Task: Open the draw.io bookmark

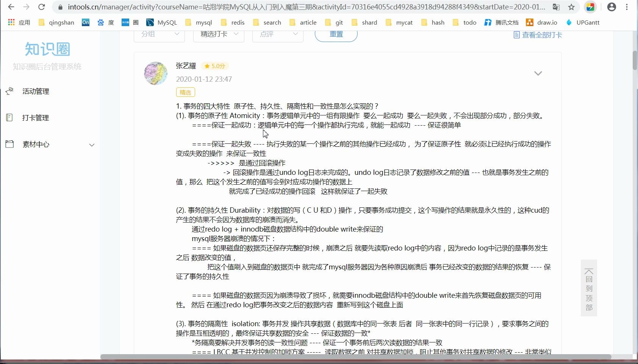Action: pyautogui.click(x=546, y=22)
